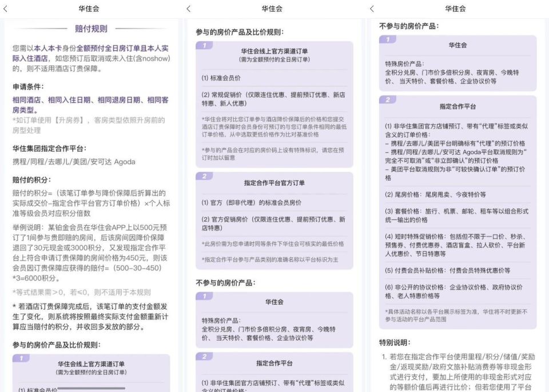The height and width of the screenshot is (392, 549).
Task: Tap the 举例说明 example paragraph
Action: coord(90,253)
